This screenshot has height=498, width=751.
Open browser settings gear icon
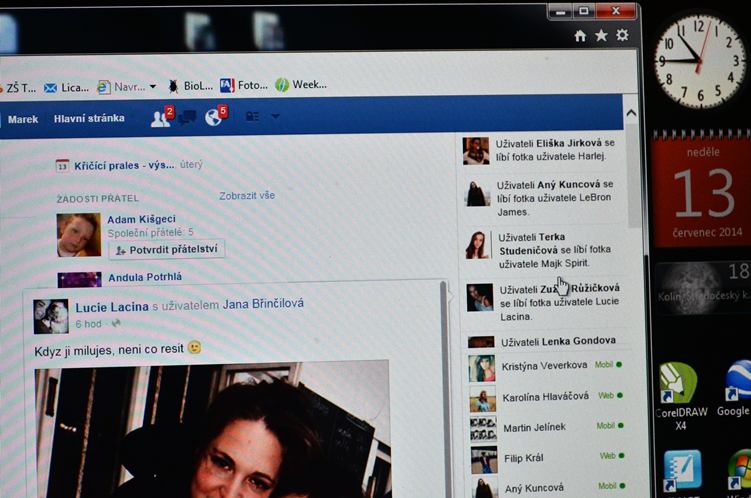[622, 35]
